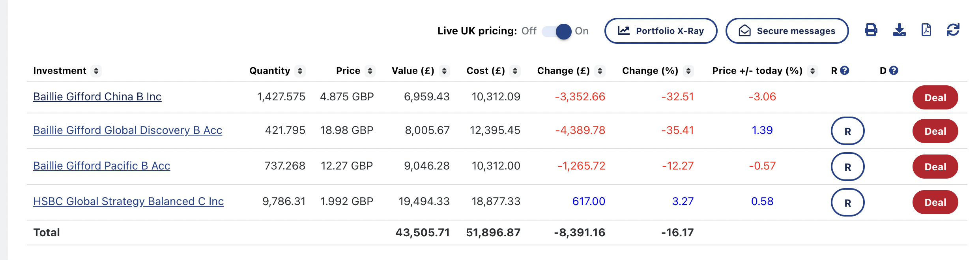
Task: Sort by Change (%) column
Action: pyautogui.click(x=688, y=71)
